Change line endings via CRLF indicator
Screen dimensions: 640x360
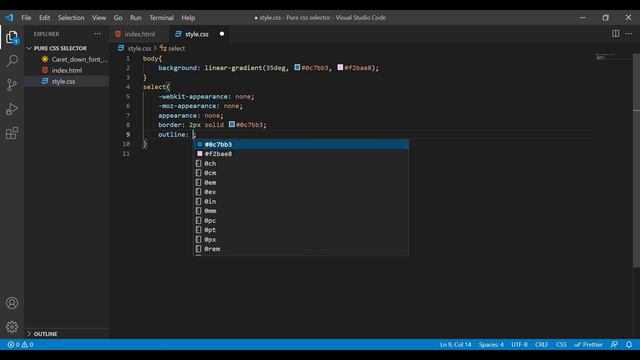click(x=542, y=344)
